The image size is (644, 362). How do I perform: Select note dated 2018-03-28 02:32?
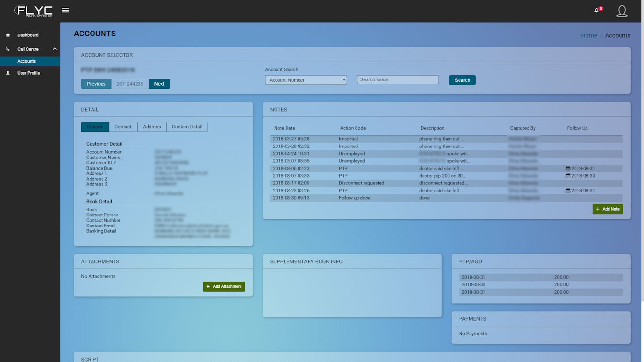[x=446, y=146]
